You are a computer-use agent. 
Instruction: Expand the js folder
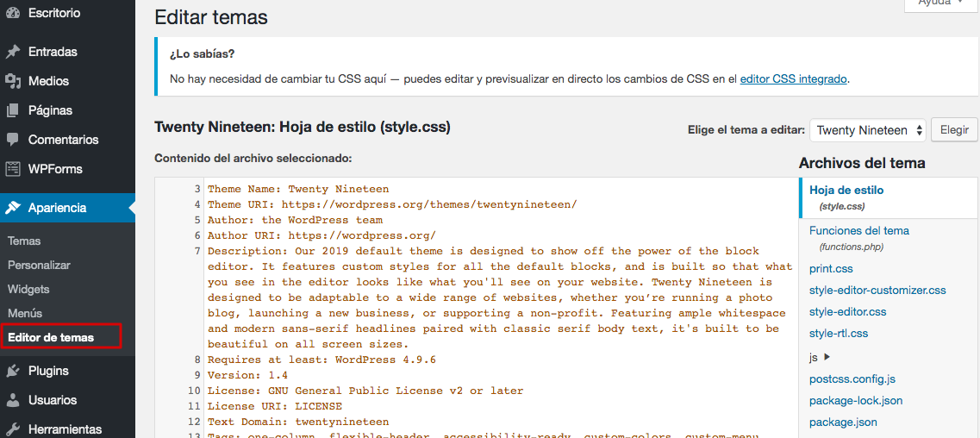pos(820,358)
